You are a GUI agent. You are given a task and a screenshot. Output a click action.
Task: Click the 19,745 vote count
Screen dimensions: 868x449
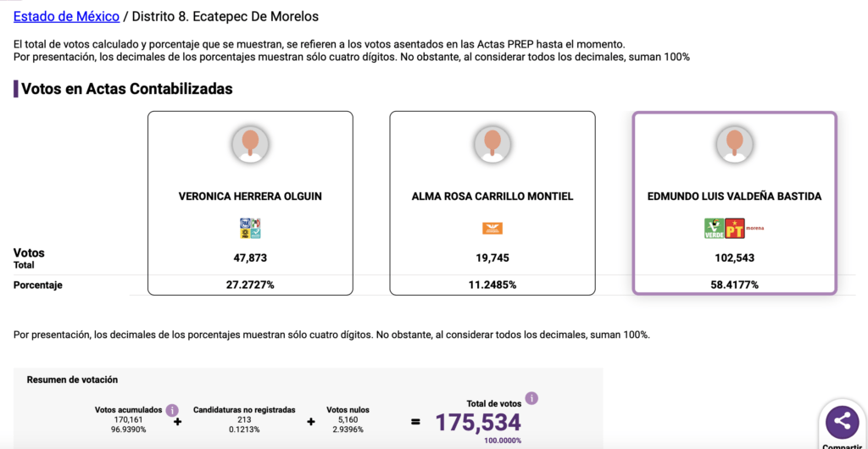click(x=492, y=258)
